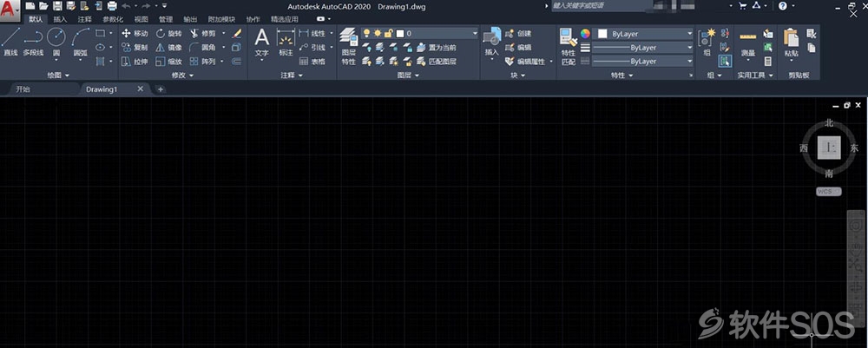Switch to the 管理 (Manage) ribbon tab
The image size is (868, 348).
pos(166,19)
